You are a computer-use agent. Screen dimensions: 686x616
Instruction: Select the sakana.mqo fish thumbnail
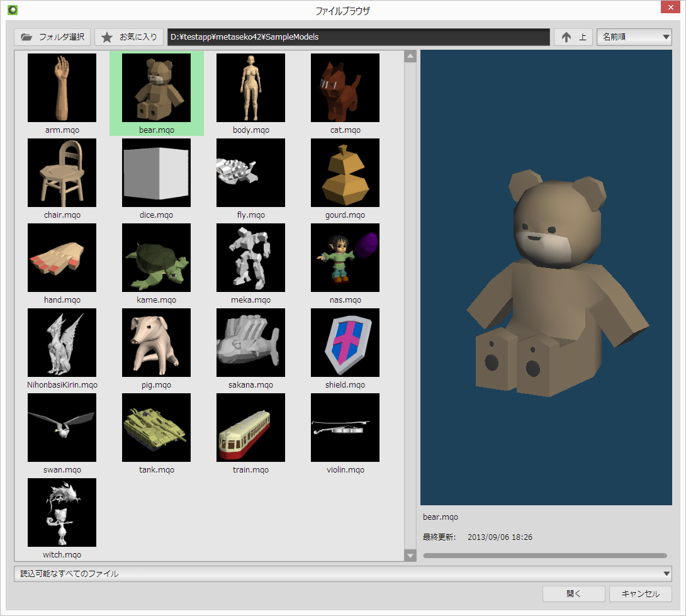tap(250, 342)
